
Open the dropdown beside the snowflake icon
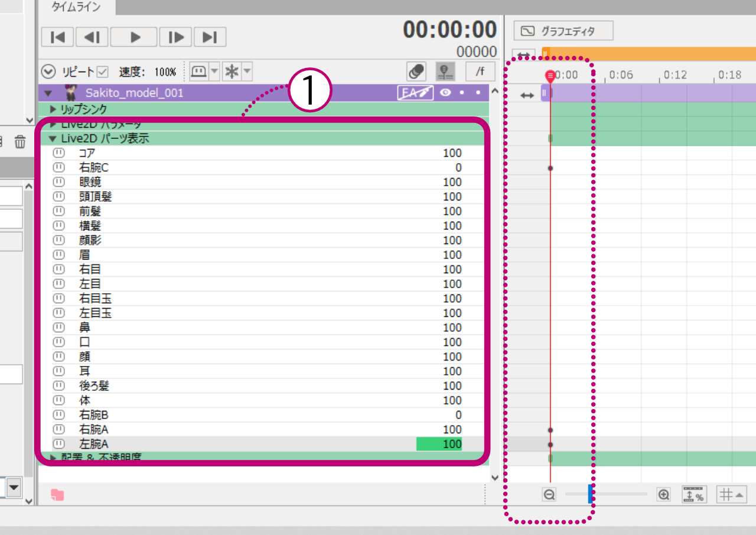pyautogui.click(x=247, y=72)
